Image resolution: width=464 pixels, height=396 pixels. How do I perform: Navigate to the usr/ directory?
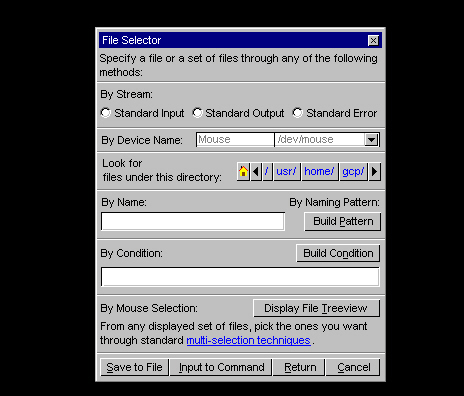pos(287,172)
